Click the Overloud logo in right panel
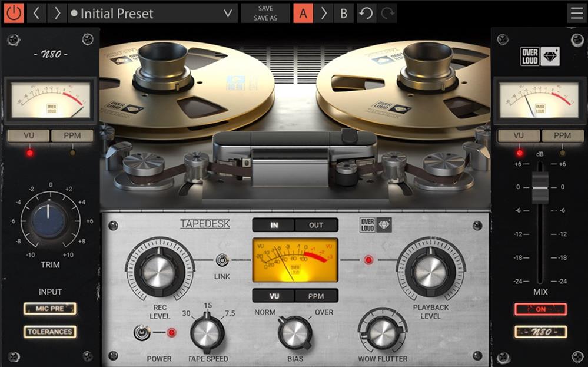 click(540, 57)
